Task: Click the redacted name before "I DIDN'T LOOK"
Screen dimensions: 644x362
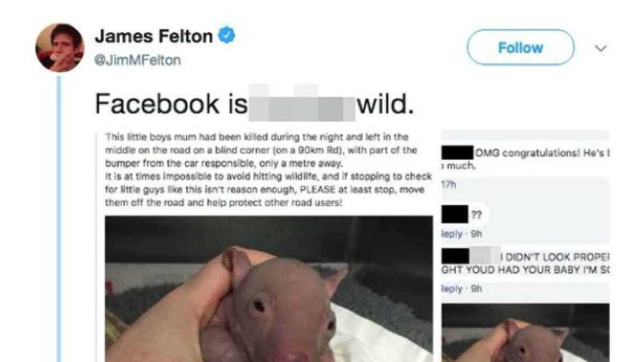Action: pyautogui.click(x=456, y=255)
